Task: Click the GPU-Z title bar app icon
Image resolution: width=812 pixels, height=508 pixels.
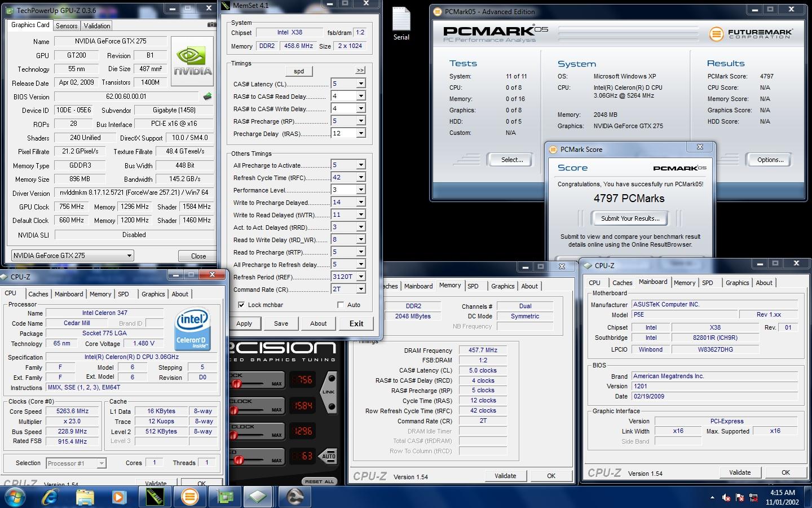Action: pos(8,10)
